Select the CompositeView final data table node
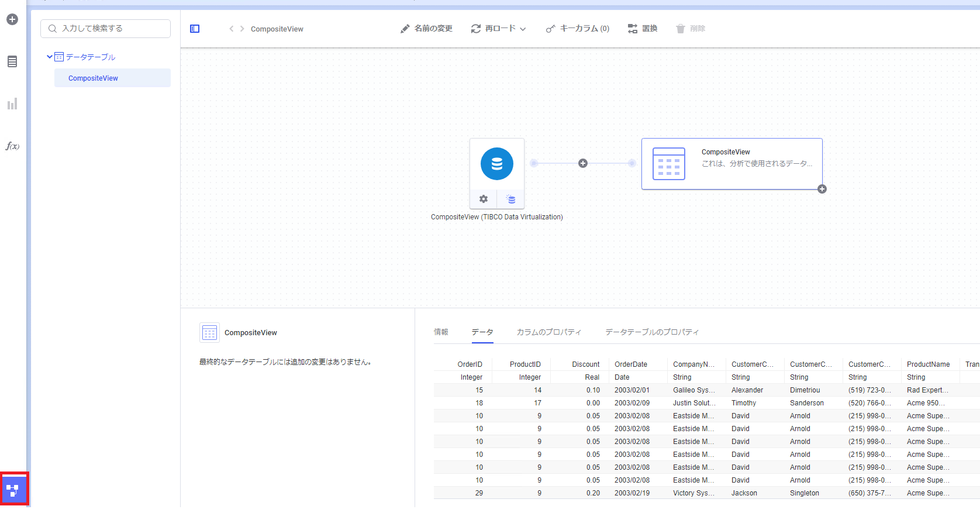This screenshot has height=530, width=980. click(732, 164)
